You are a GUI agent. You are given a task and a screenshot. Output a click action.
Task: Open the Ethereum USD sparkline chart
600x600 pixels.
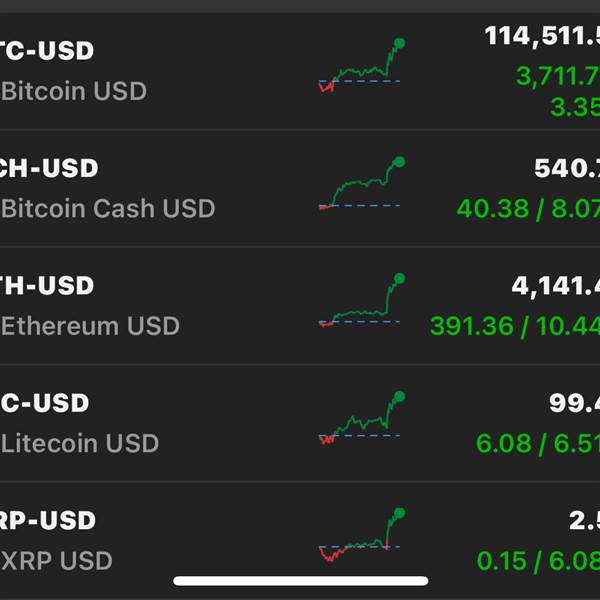(x=360, y=302)
